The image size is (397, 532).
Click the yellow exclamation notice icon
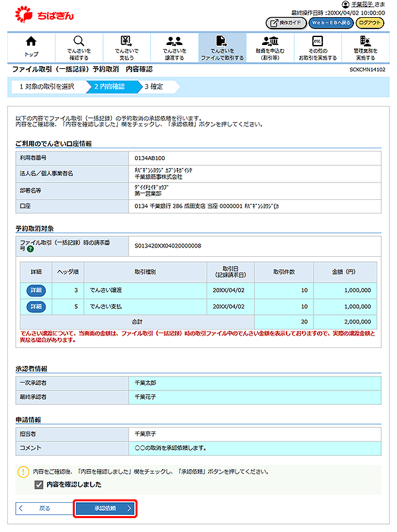23,472
